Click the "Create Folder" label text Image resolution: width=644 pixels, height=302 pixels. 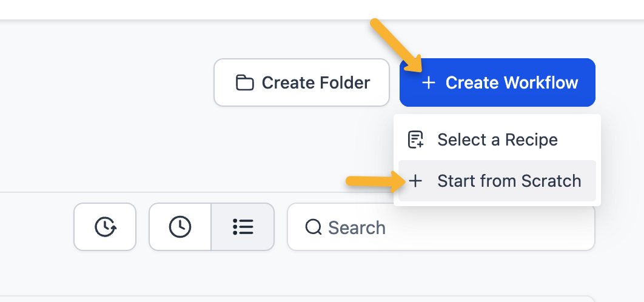pyautogui.click(x=315, y=82)
